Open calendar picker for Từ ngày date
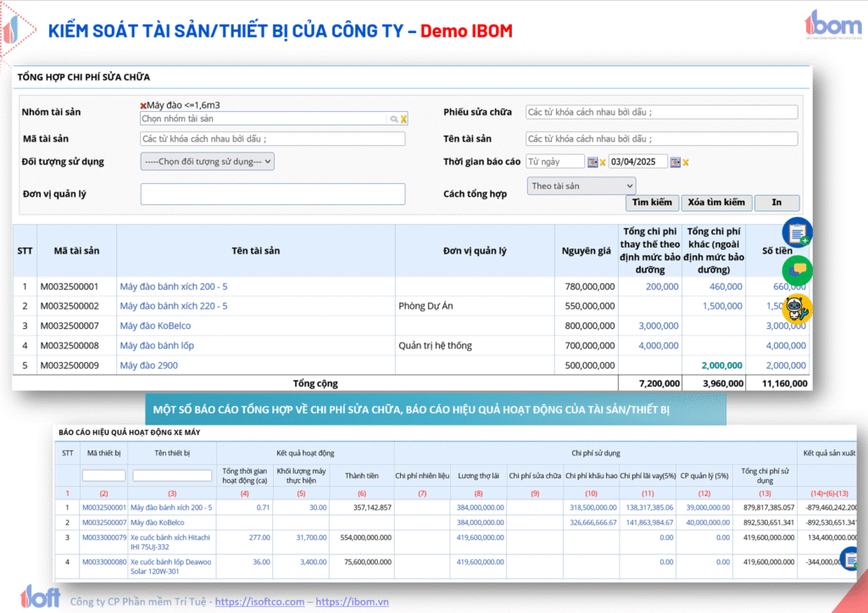 pyautogui.click(x=593, y=162)
